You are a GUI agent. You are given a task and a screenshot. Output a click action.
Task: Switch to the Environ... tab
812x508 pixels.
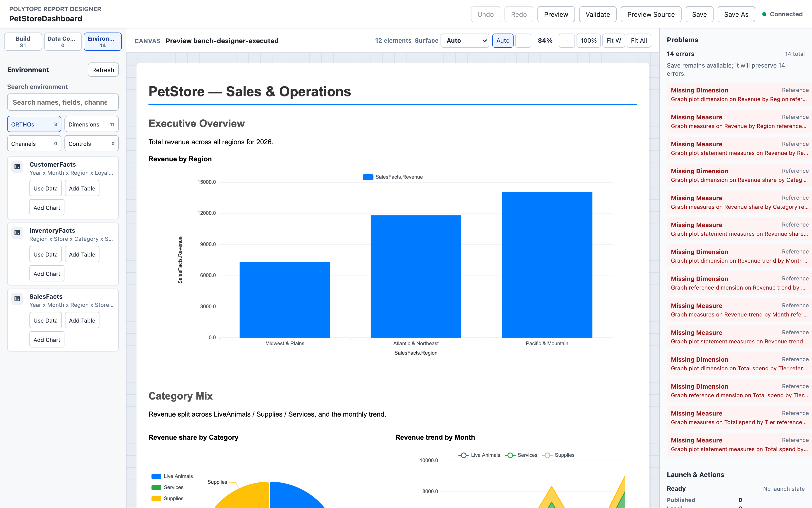103,42
